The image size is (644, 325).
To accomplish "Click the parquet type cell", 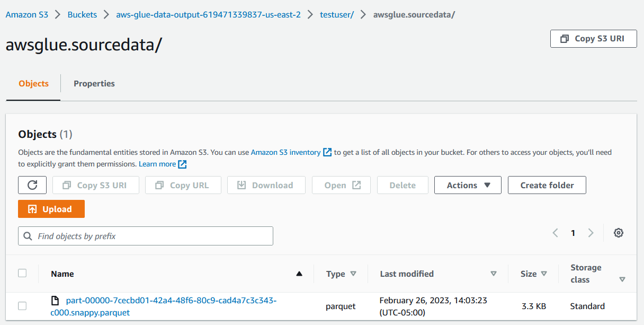I will pos(341,306).
